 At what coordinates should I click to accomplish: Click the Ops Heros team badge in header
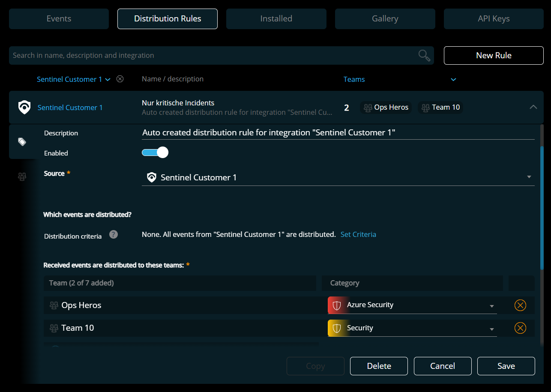tap(386, 108)
